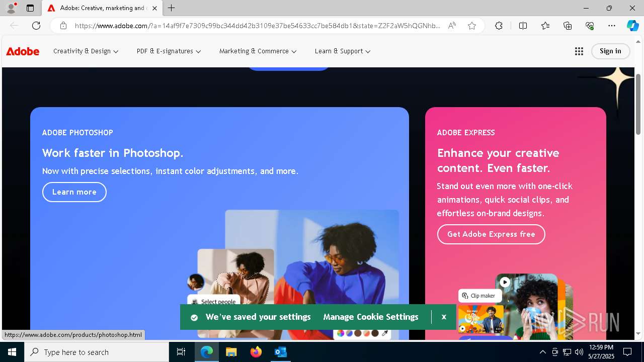Open the tab actions menu icon
The width and height of the screenshot is (644, 362).
30,8
